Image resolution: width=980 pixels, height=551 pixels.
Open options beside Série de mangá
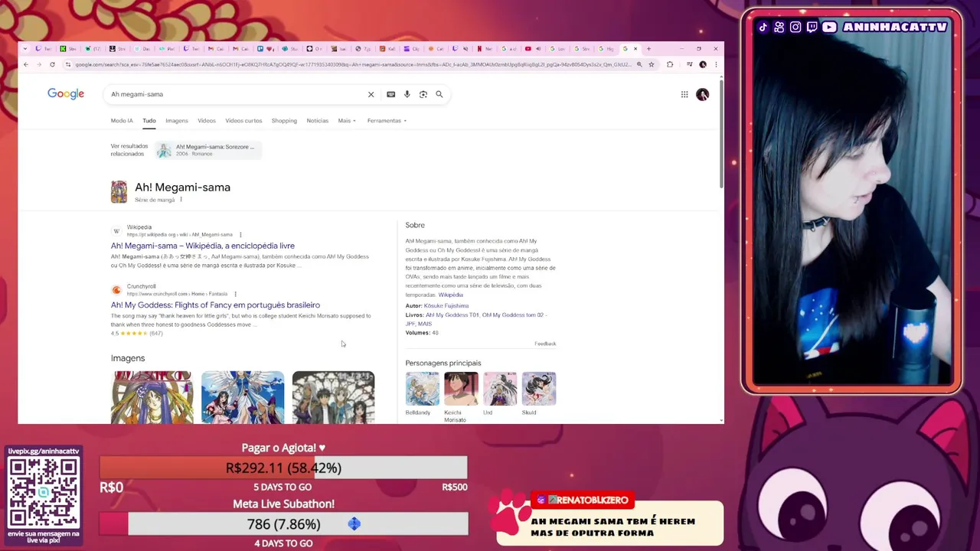181,200
